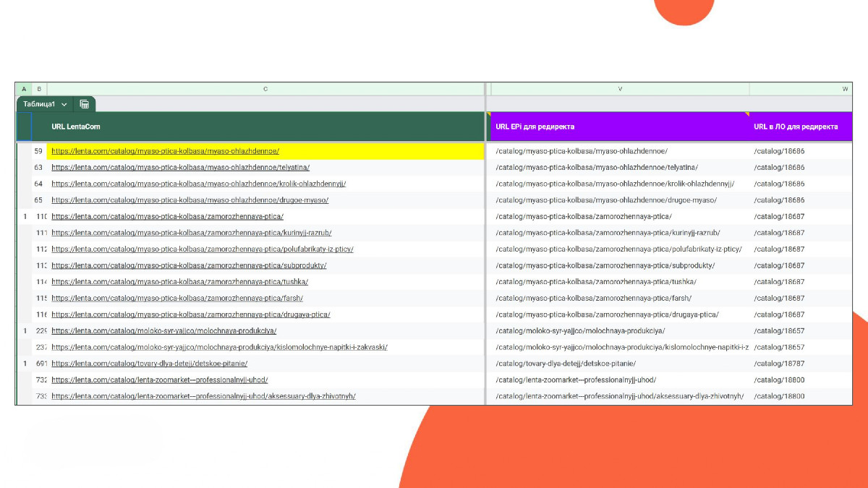Select URL EPi cell ending detskoe-pitanie/

(620, 364)
